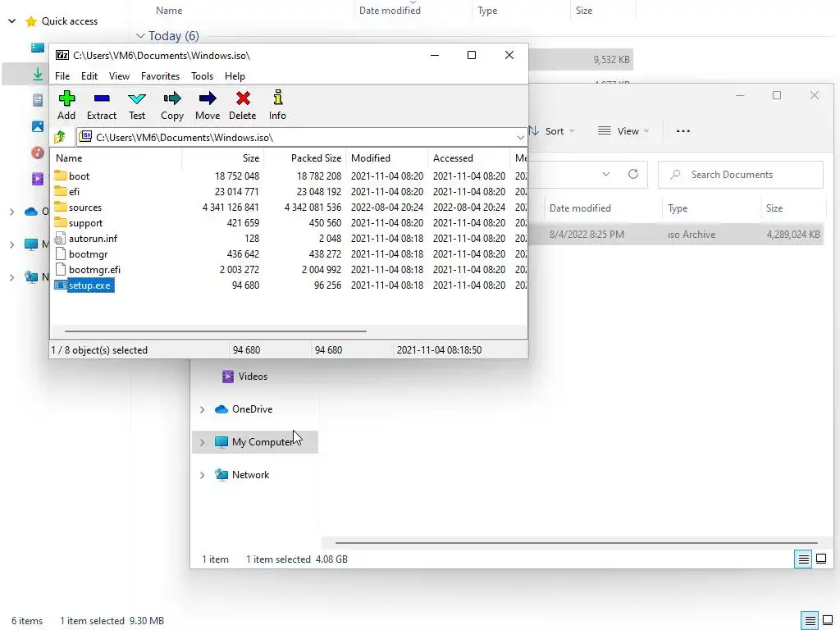The image size is (840, 630).
Task: Open the See more ellipsis in Documents window
Action: (x=683, y=130)
